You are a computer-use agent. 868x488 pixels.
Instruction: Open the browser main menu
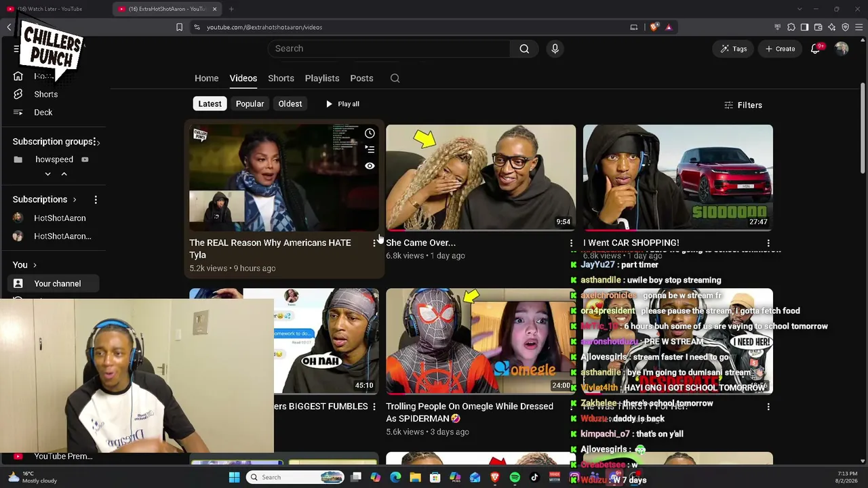[x=859, y=27]
